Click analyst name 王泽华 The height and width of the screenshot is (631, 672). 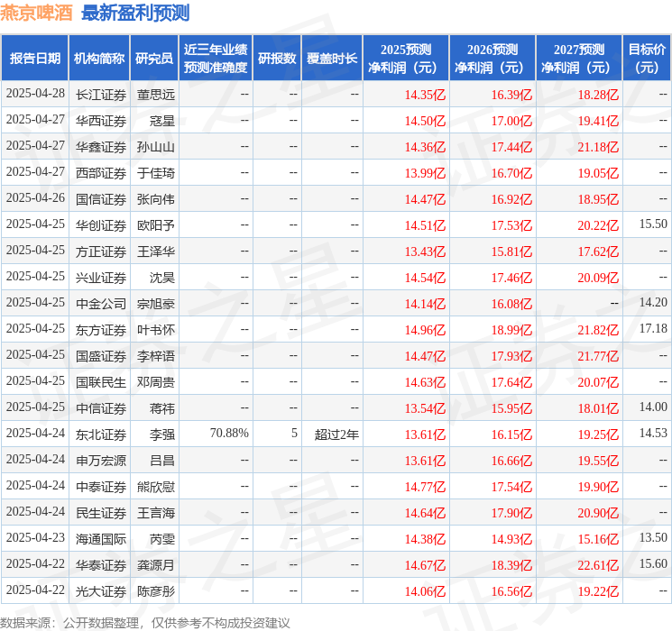pos(155,251)
